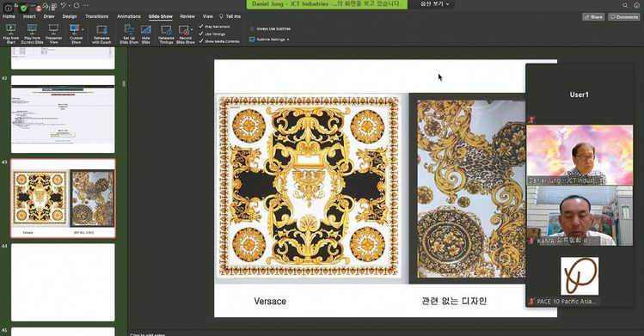644x336 pixels.
Task: Click the 관련 없는 디자인 caption on slide
Action: click(454, 301)
